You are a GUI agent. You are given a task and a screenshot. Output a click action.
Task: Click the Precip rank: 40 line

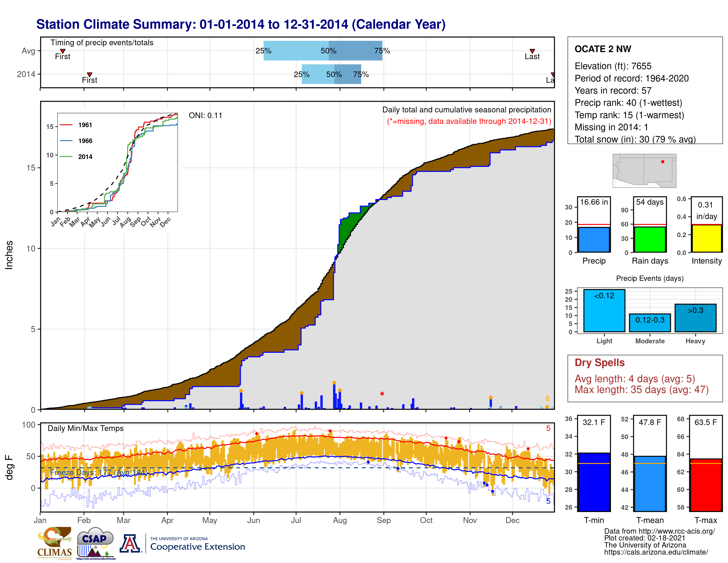tap(629, 103)
